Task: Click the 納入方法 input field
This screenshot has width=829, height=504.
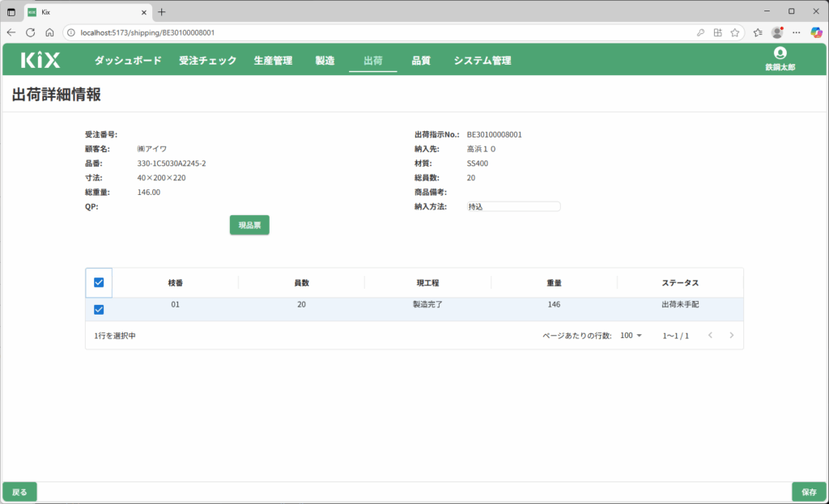Action: tap(512, 207)
